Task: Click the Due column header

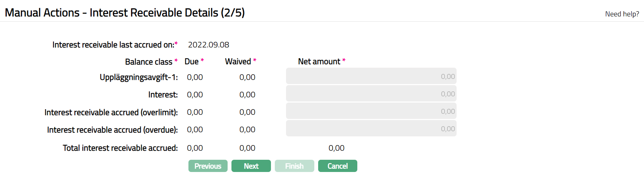Action: (192, 61)
